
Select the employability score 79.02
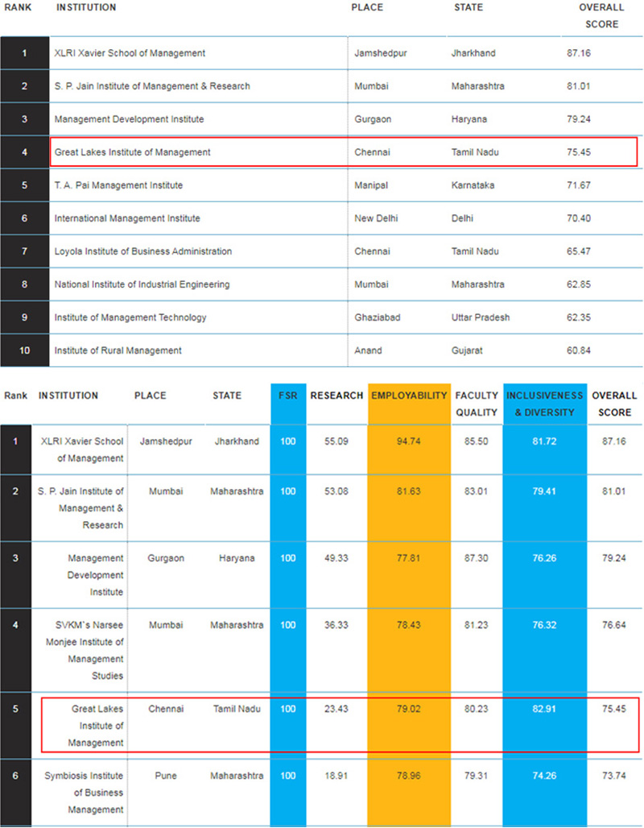[x=409, y=709]
